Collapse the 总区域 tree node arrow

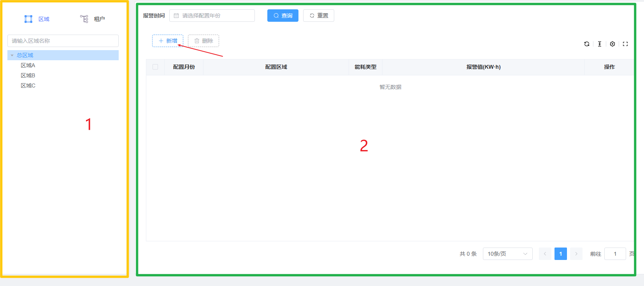point(12,55)
